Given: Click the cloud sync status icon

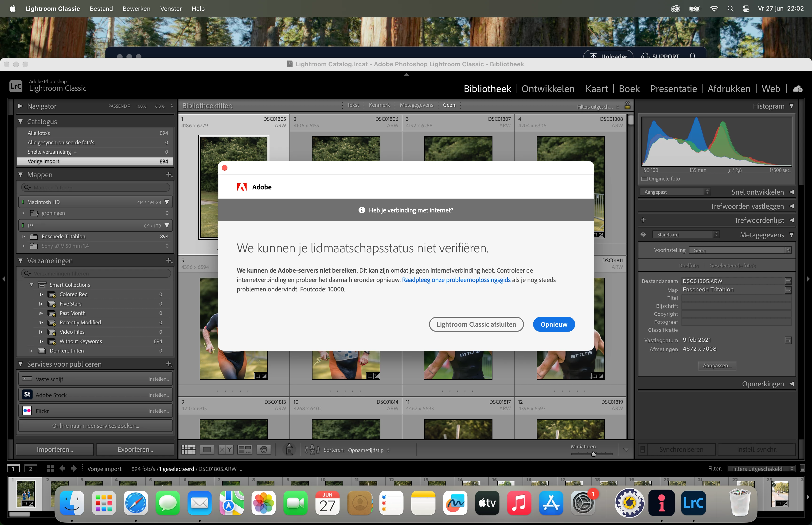Looking at the screenshot, I should pos(797,89).
